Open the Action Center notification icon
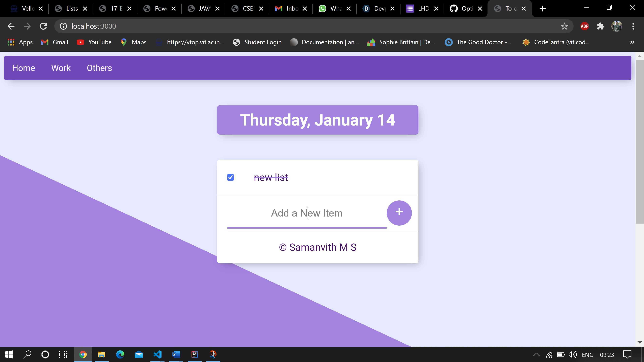Image resolution: width=644 pixels, height=362 pixels. (627, 354)
